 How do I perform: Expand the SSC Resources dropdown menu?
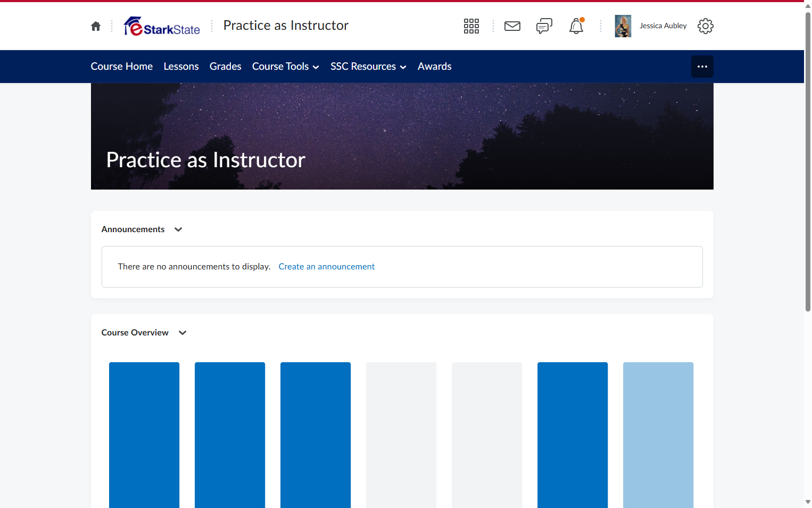point(369,67)
